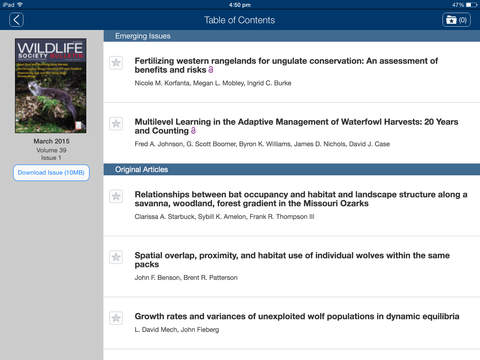Click the Download Issue (10MB) button
This screenshot has width=480, height=360.
point(51,173)
